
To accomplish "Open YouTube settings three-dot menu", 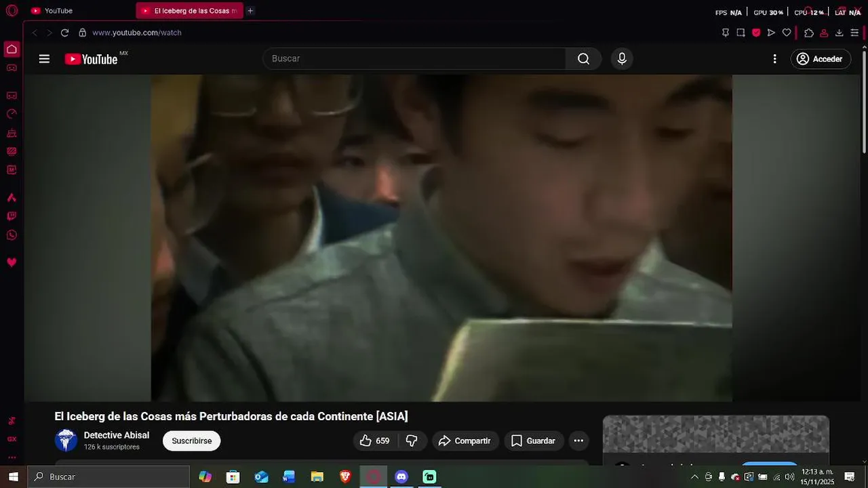I will click(774, 59).
